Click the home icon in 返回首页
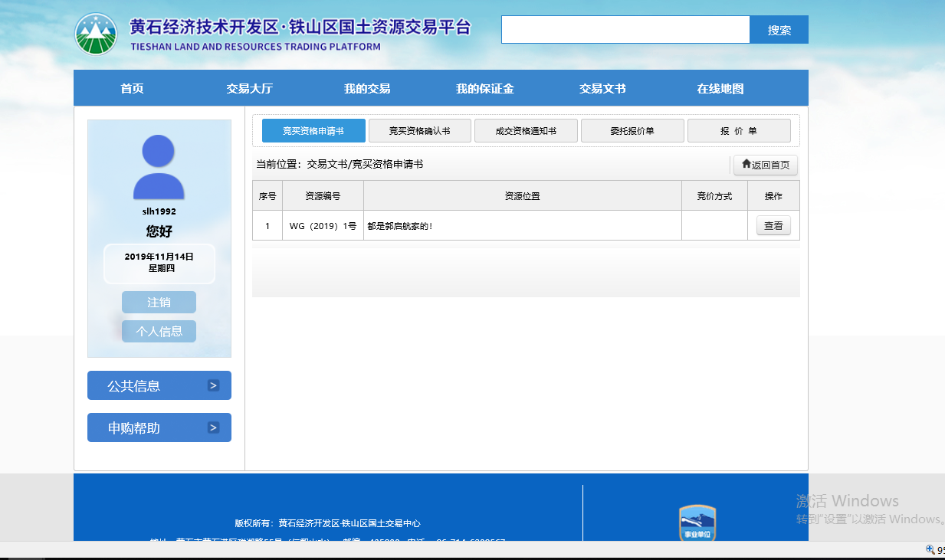This screenshot has width=945, height=560. pyautogui.click(x=746, y=164)
